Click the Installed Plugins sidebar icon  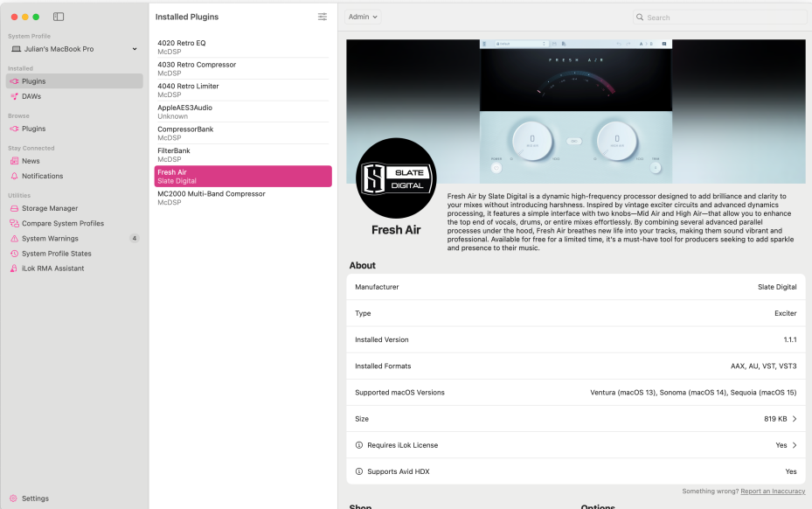[x=15, y=81]
